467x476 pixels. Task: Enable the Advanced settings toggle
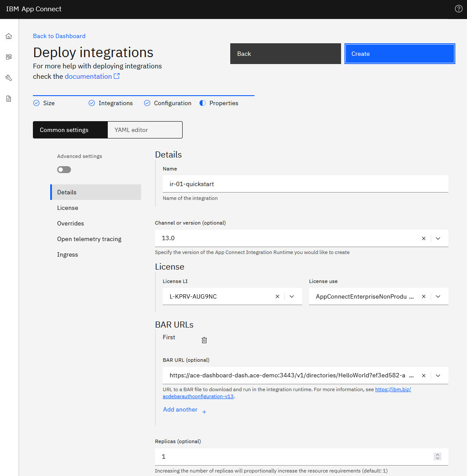tap(64, 170)
